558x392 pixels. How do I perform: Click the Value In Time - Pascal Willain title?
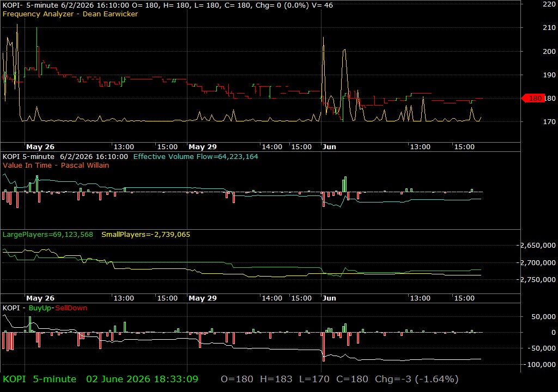point(56,165)
